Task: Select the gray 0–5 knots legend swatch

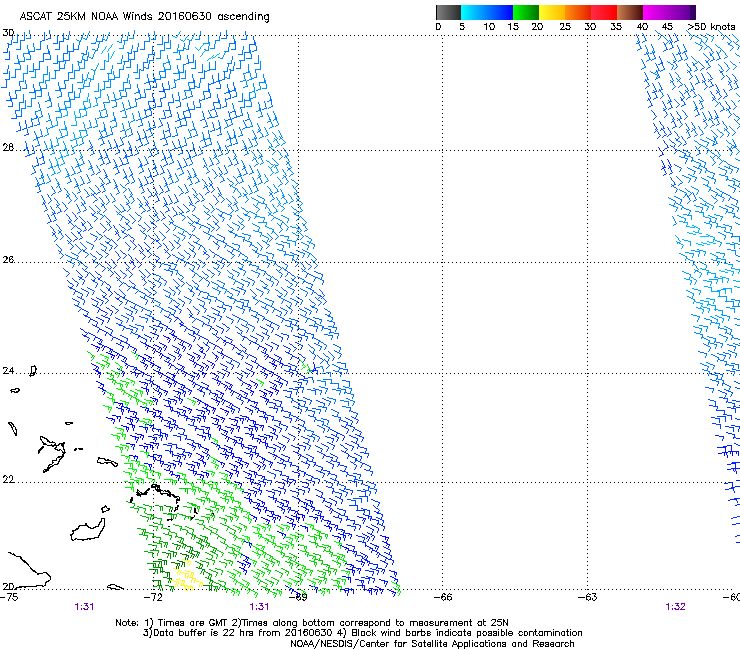Action: pyautogui.click(x=448, y=12)
